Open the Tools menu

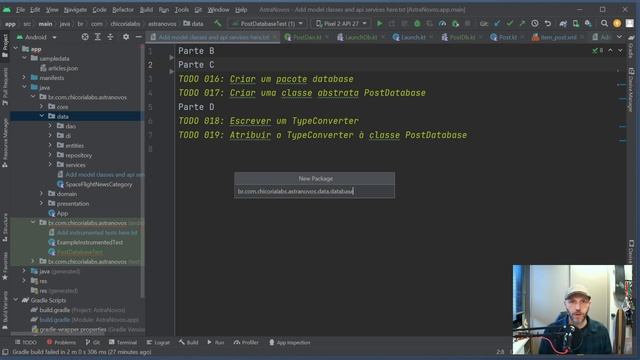point(182,9)
